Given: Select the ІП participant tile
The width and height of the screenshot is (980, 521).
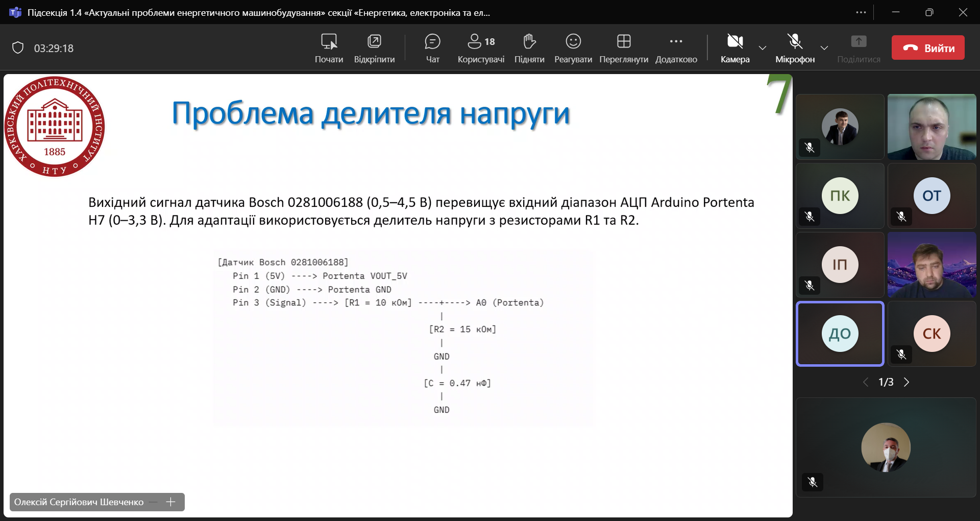Looking at the screenshot, I should point(840,265).
